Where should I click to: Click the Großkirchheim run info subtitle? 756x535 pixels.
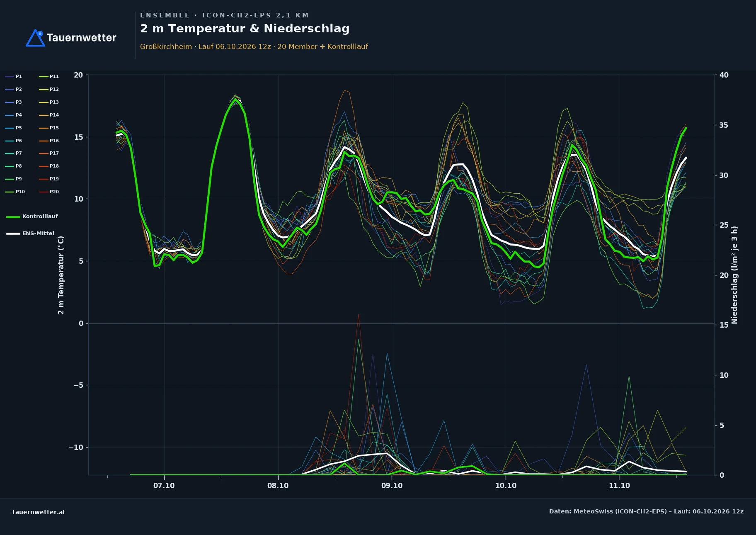tap(254, 46)
